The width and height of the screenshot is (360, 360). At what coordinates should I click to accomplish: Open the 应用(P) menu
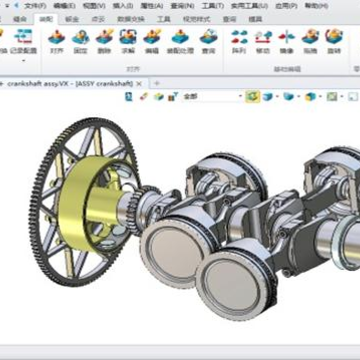286,6
